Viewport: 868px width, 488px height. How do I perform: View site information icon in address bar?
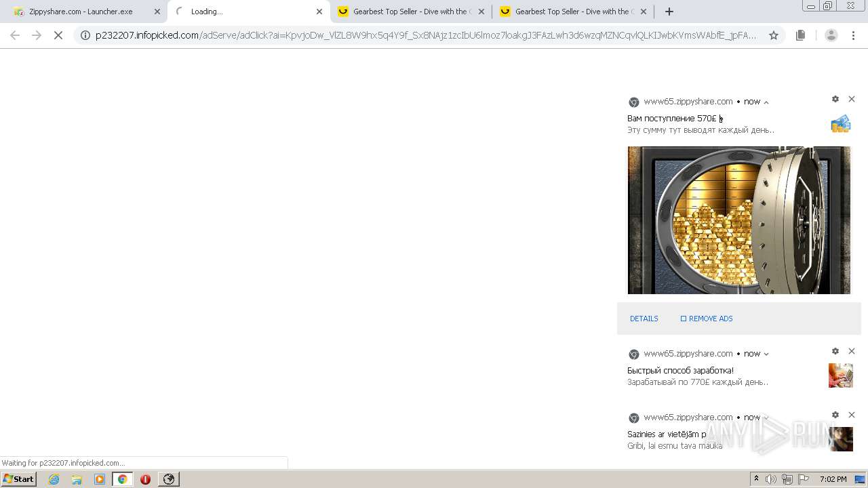(x=85, y=35)
